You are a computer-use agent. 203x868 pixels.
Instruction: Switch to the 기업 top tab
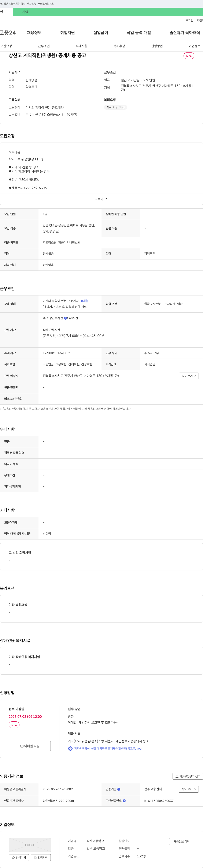coord(25,12)
